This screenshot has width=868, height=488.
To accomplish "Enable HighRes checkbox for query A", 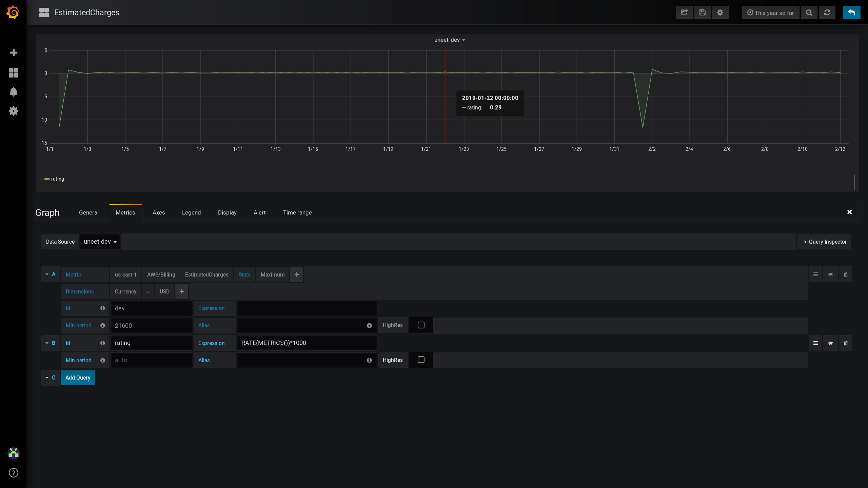I will 421,325.
